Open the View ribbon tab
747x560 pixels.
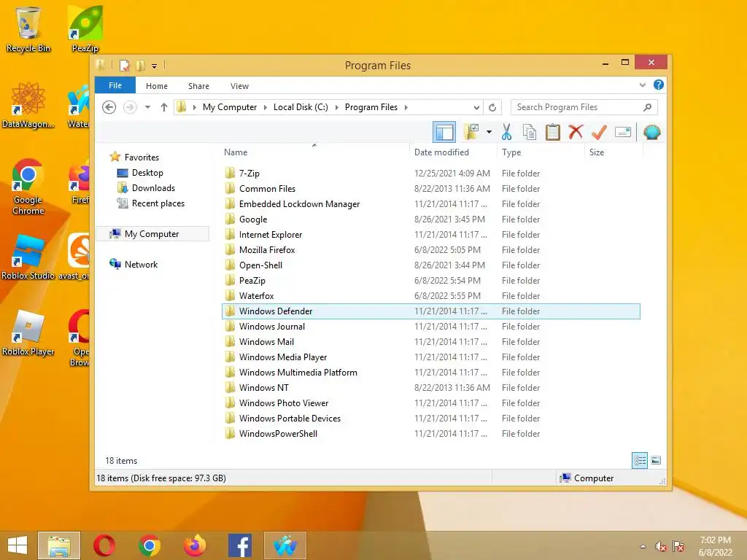pos(239,86)
